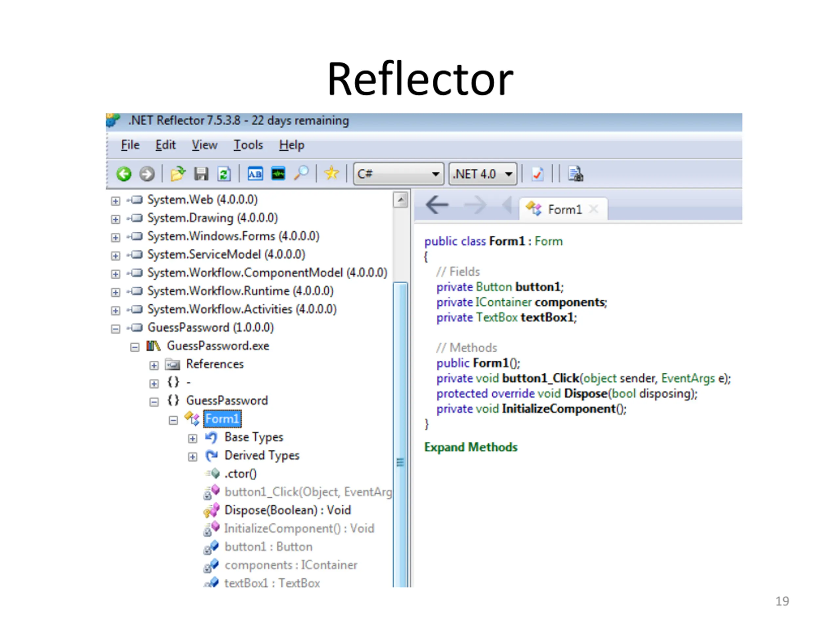Collapse the Form1 class node
The width and height of the screenshot is (840, 630).
pyautogui.click(x=173, y=420)
